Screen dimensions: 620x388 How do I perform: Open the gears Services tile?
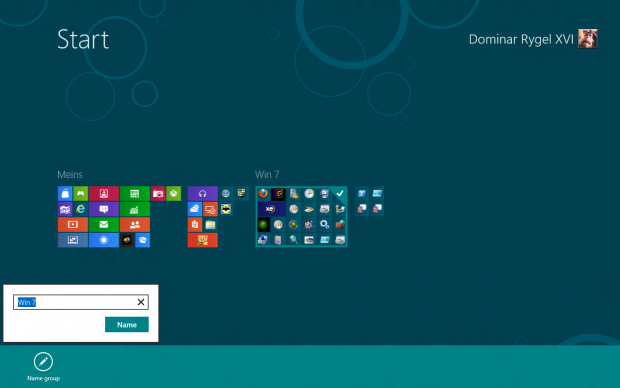point(324,224)
